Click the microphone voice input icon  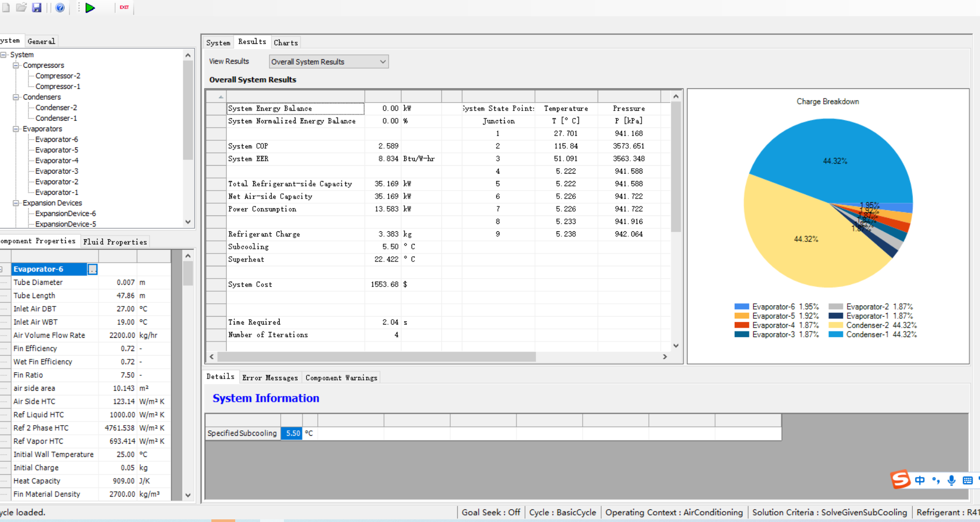point(951,480)
